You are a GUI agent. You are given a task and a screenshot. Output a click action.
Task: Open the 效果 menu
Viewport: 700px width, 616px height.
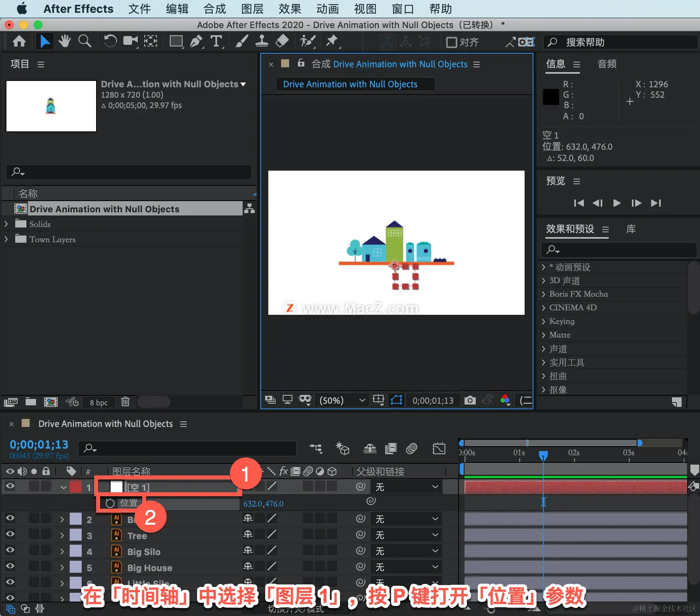click(x=290, y=9)
